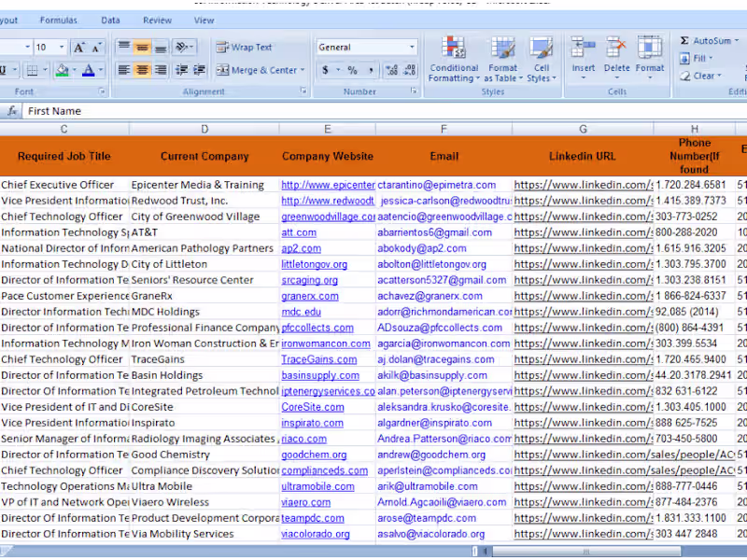Click the Increase Font Size icon

tap(79, 48)
